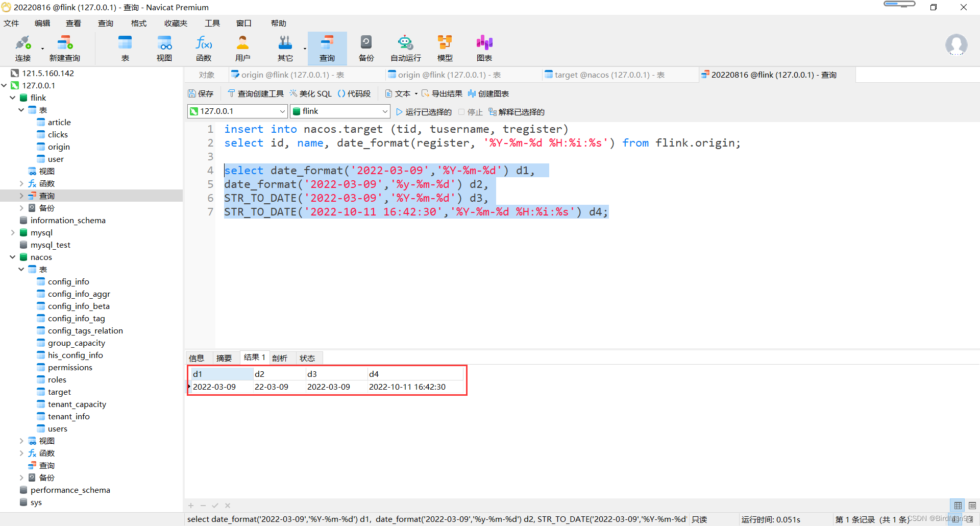The height and width of the screenshot is (526, 980).
Task: Select the config_info_aggr table
Action: (x=79, y=294)
